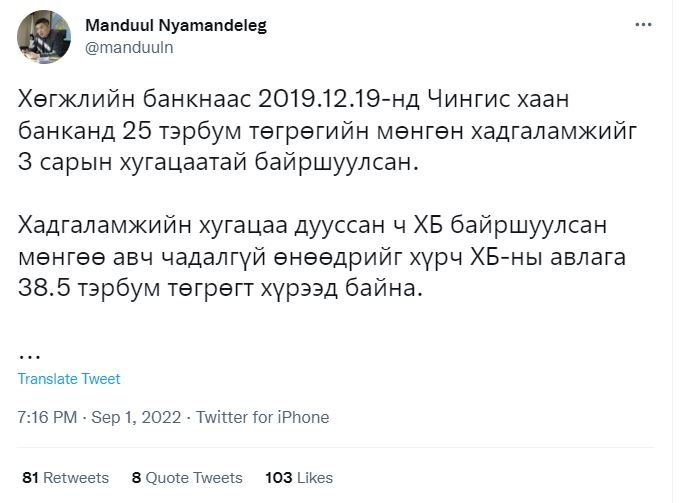
Task: Click the Translate Tweet link
Action: (x=69, y=379)
